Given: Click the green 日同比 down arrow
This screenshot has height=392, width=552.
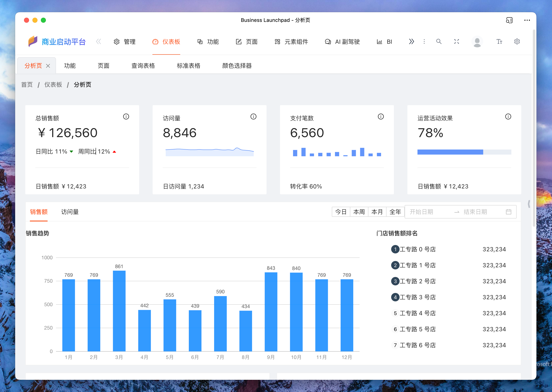Looking at the screenshot, I should [x=71, y=152].
